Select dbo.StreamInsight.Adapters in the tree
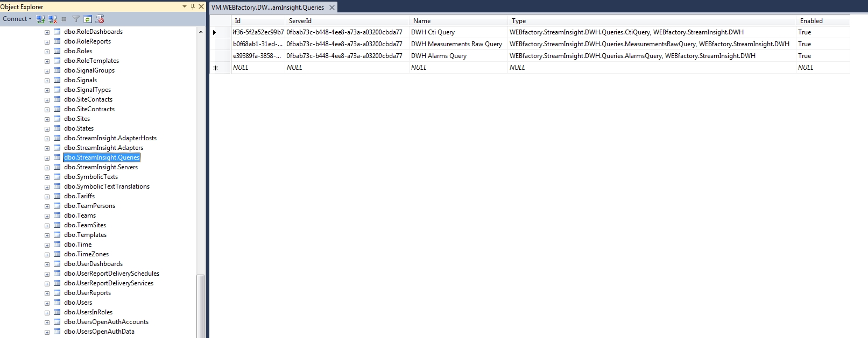868x338 pixels. [103, 148]
